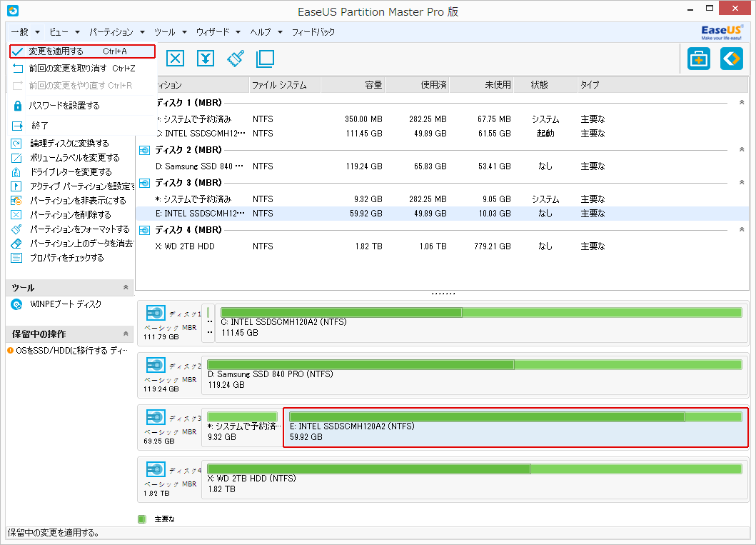Click the 状態 column header
This screenshot has width=756, height=545.
click(546, 85)
